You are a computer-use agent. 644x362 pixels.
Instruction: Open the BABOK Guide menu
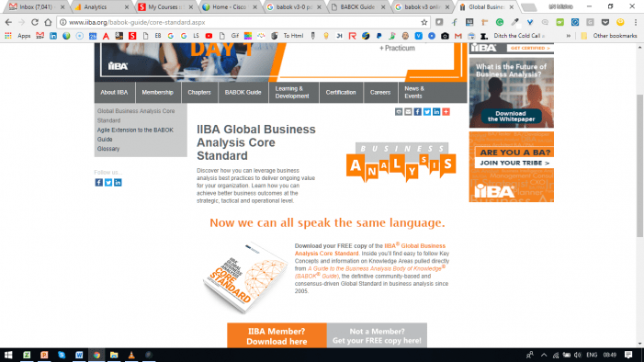click(243, 93)
